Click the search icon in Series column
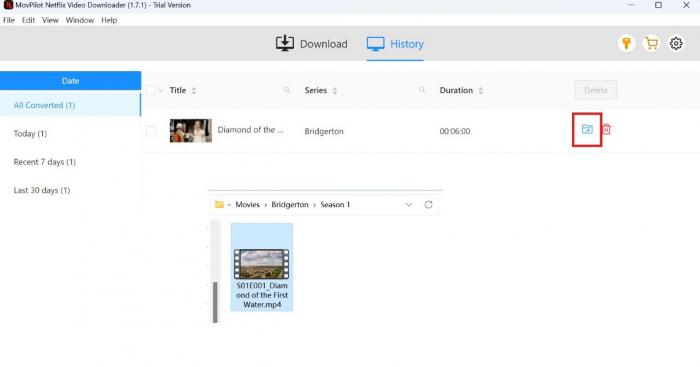 coord(422,90)
